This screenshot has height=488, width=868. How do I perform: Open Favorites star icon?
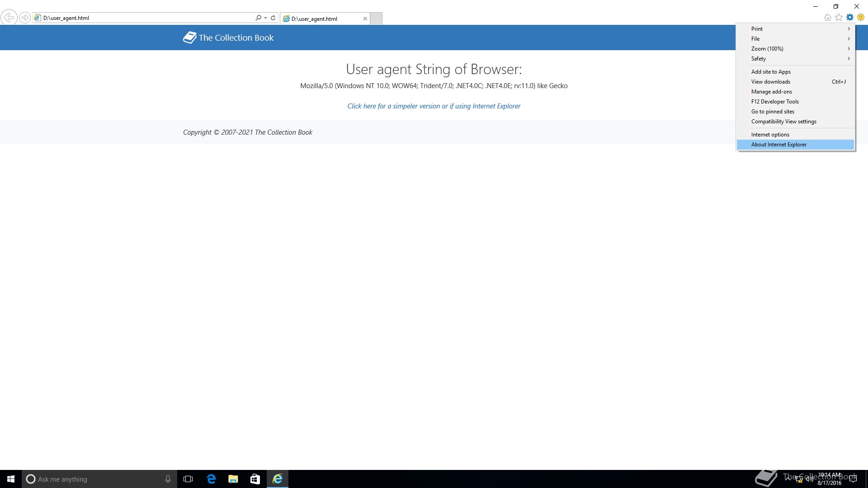pos(839,17)
